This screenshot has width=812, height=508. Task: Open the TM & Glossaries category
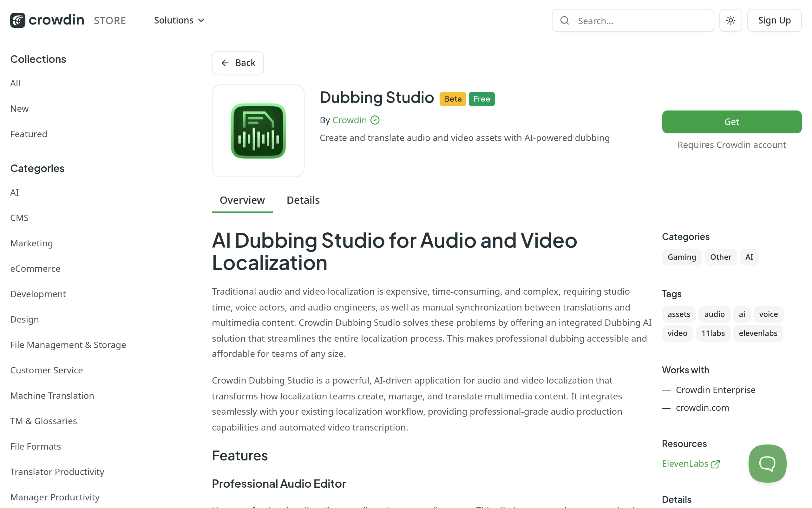click(x=44, y=421)
